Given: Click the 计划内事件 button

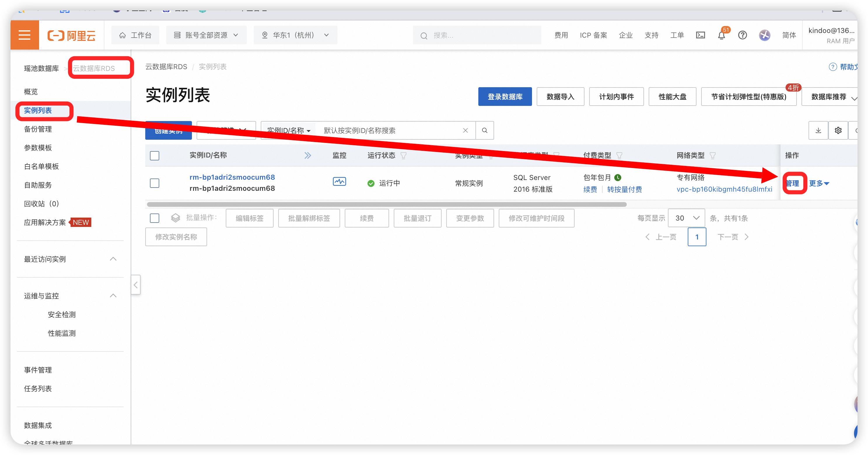Looking at the screenshot, I should click(616, 97).
